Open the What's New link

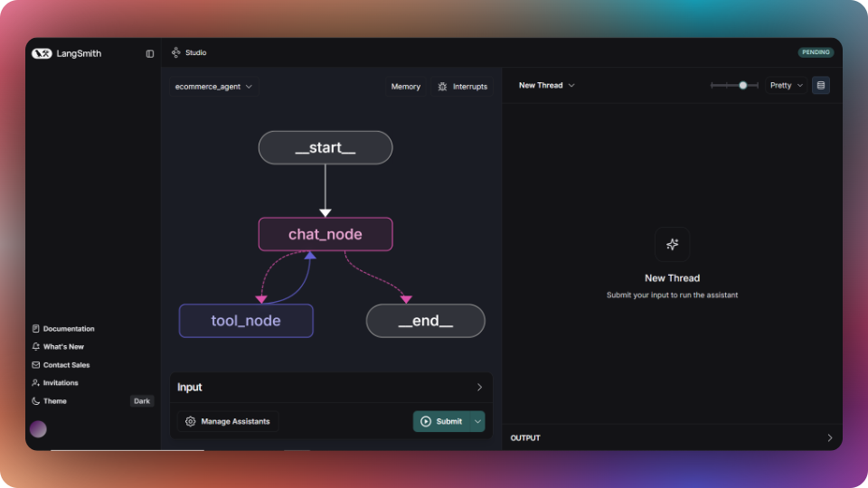pos(63,347)
